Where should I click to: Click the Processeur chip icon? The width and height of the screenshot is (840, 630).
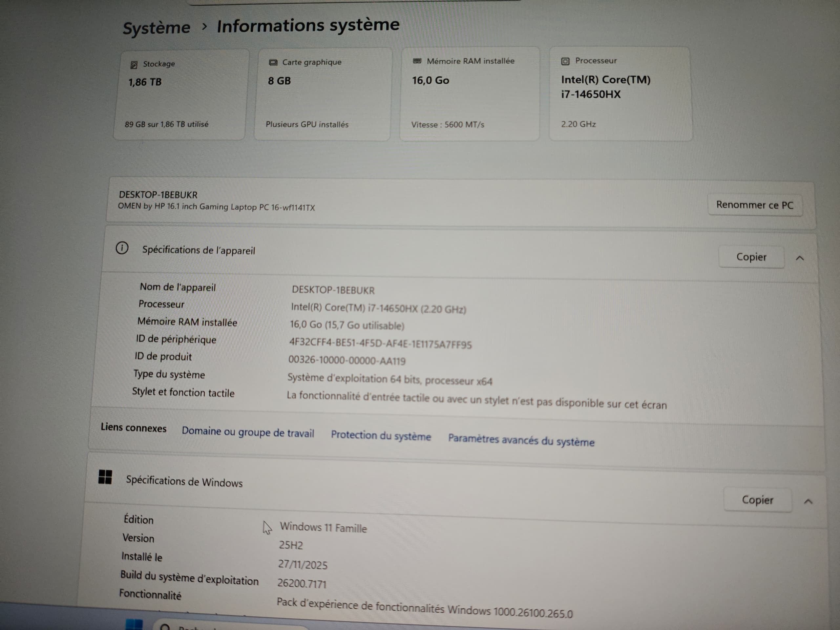click(x=565, y=61)
